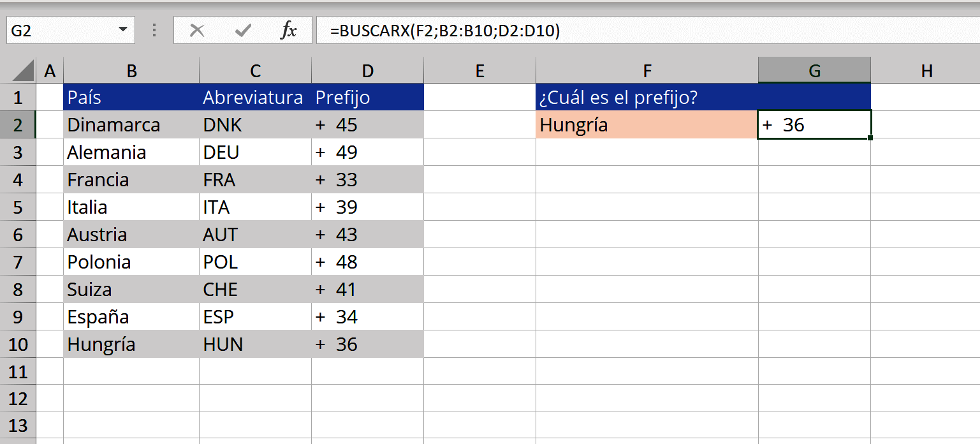Select the Abreviatura header cell
Viewport: 980px width, 444px height.
pos(254,98)
